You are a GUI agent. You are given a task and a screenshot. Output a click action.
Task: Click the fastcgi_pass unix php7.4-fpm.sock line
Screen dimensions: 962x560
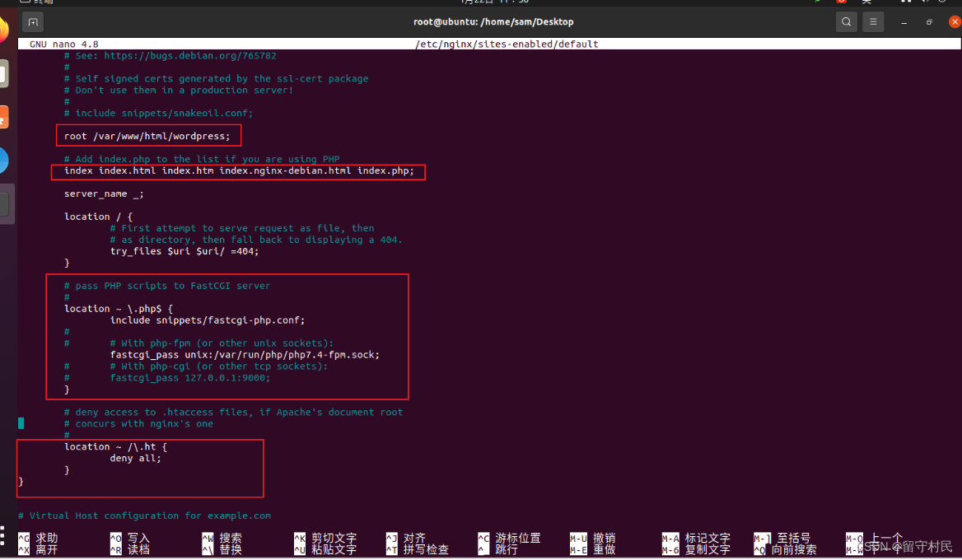(245, 354)
